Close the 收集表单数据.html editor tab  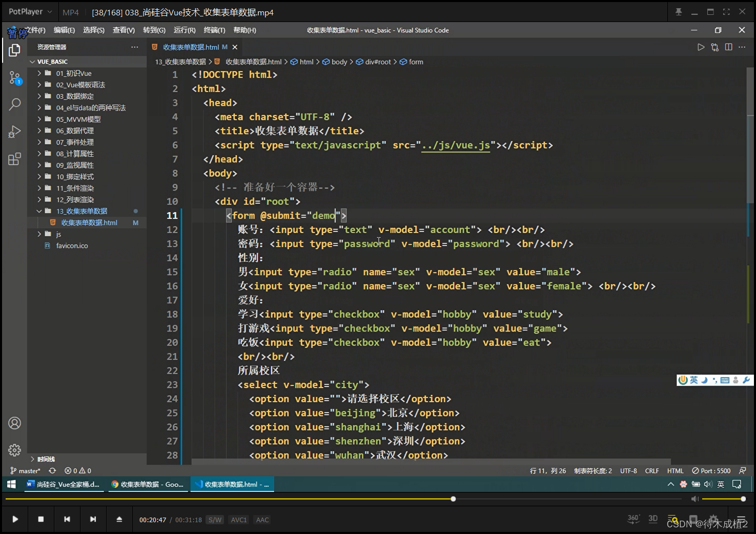click(x=235, y=47)
